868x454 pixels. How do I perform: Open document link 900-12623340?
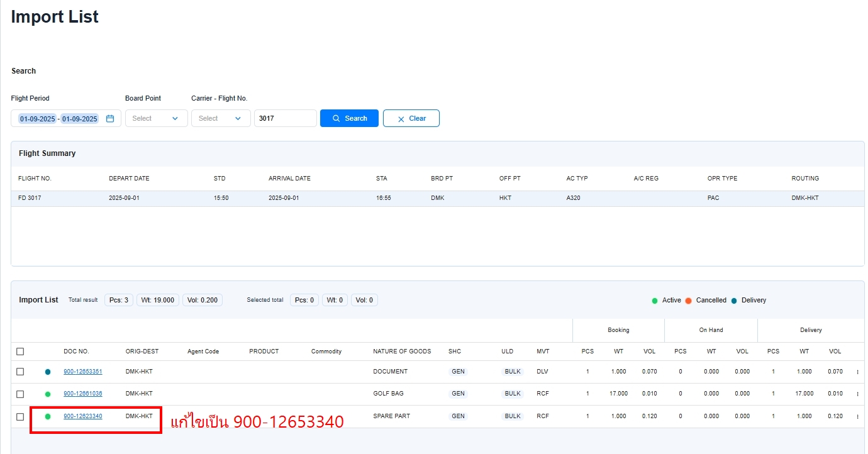82,416
